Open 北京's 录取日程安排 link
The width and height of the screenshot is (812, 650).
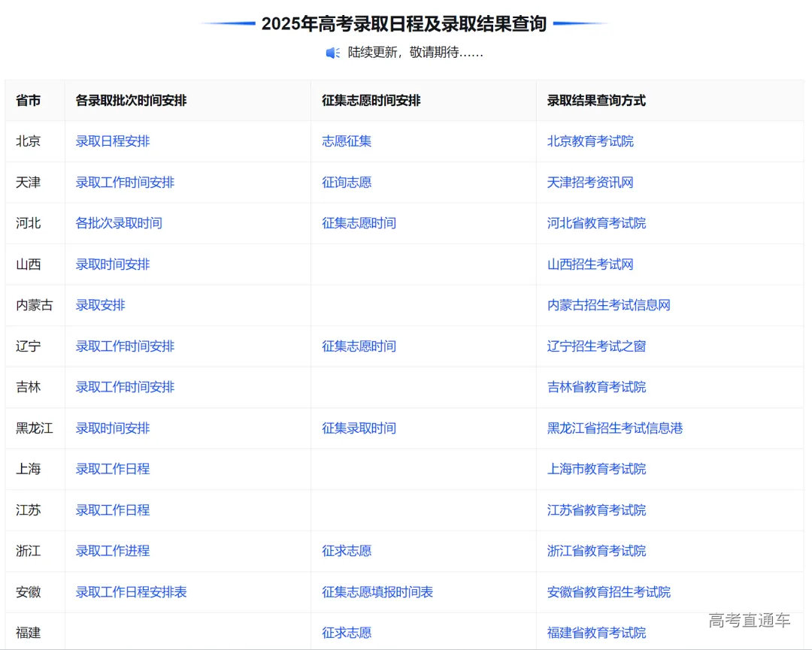click(111, 141)
